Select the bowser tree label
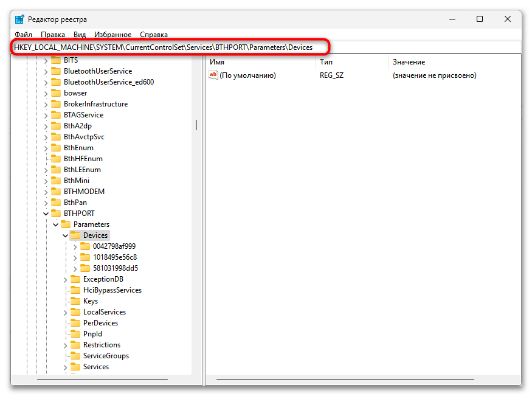532x396 pixels. tap(75, 93)
